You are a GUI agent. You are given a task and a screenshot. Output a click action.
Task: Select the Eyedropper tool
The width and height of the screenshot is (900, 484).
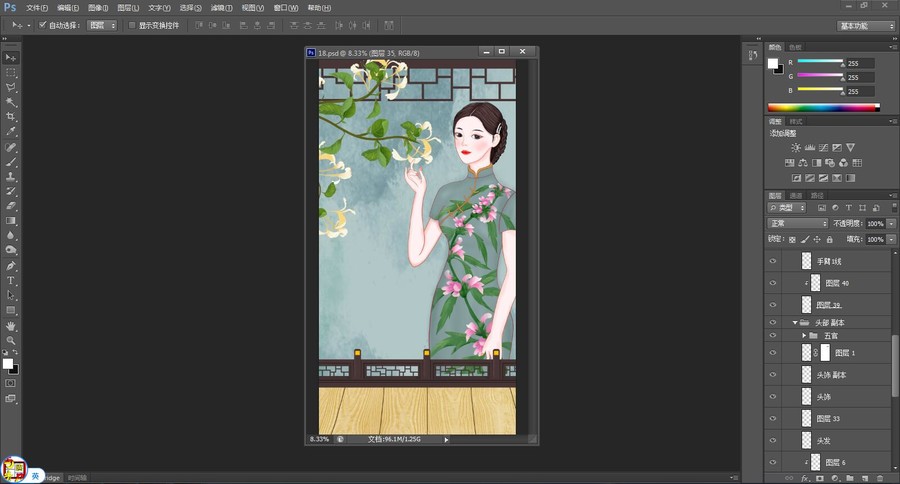click(x=10, y=131)
